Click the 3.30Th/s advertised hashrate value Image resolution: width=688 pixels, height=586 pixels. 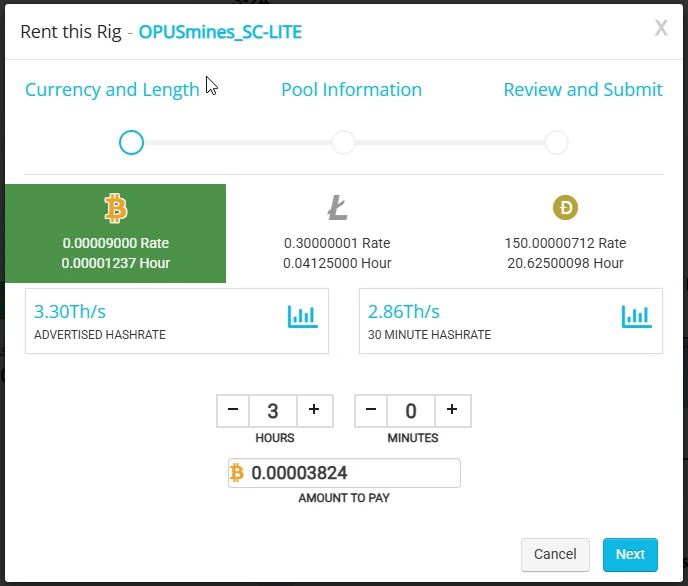70,312
